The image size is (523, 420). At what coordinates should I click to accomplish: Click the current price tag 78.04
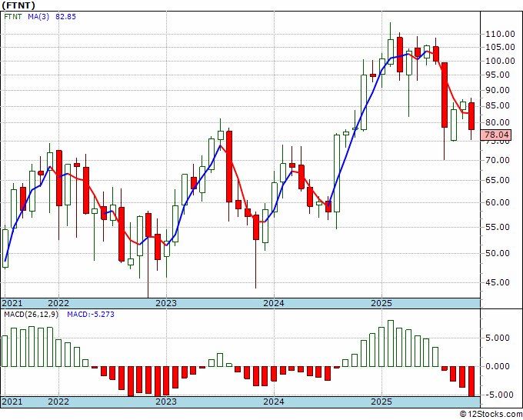497,135
